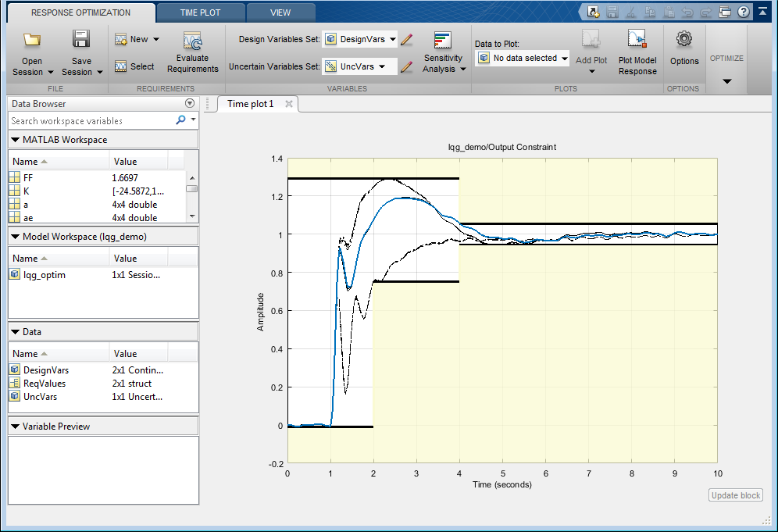Collapse the MATLAB Workspace section

(x=16, y=140)
